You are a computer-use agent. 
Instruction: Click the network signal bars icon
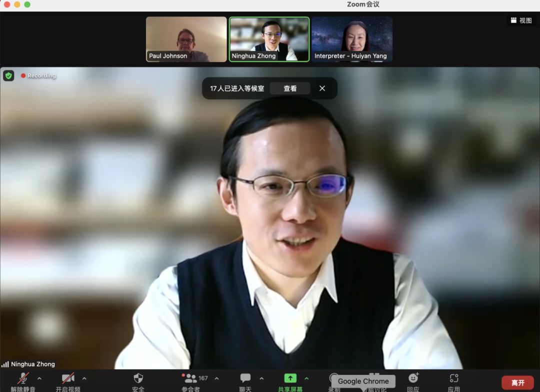point(5,364)
